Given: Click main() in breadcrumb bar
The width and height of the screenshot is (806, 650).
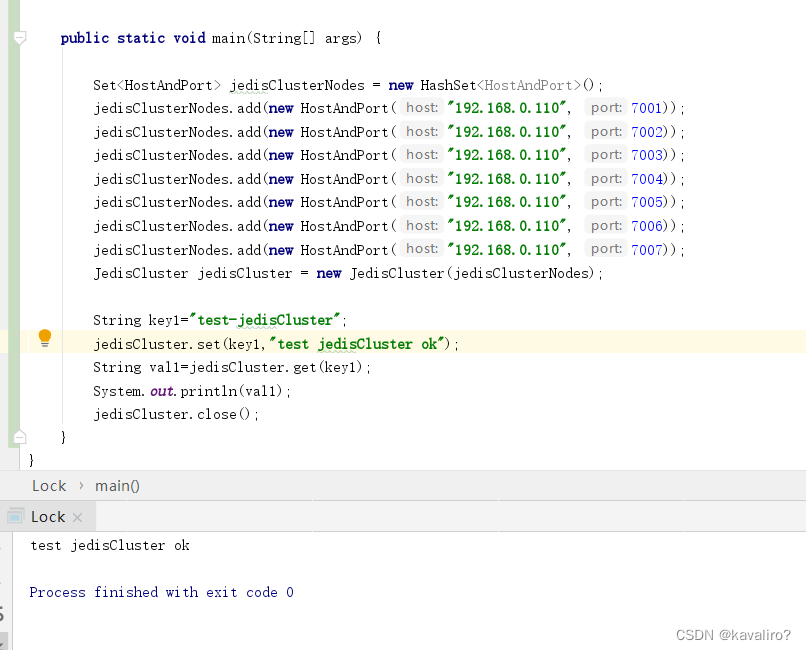Looking at the screenshot, I should pos(117,486).
